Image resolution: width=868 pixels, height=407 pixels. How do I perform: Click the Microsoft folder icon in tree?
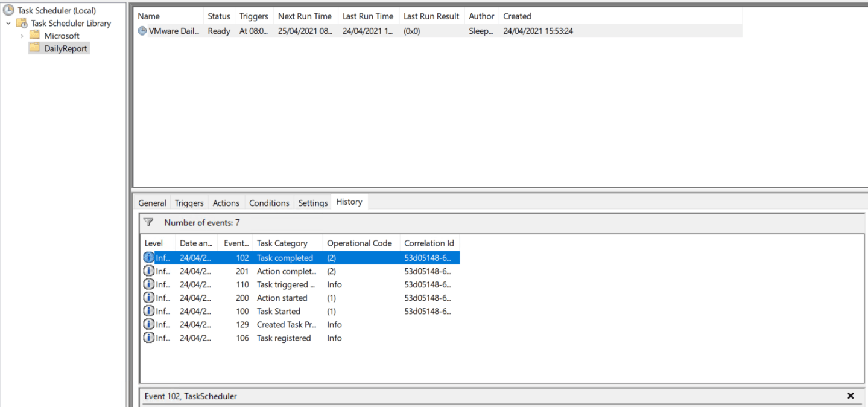[x=34, y=36]
